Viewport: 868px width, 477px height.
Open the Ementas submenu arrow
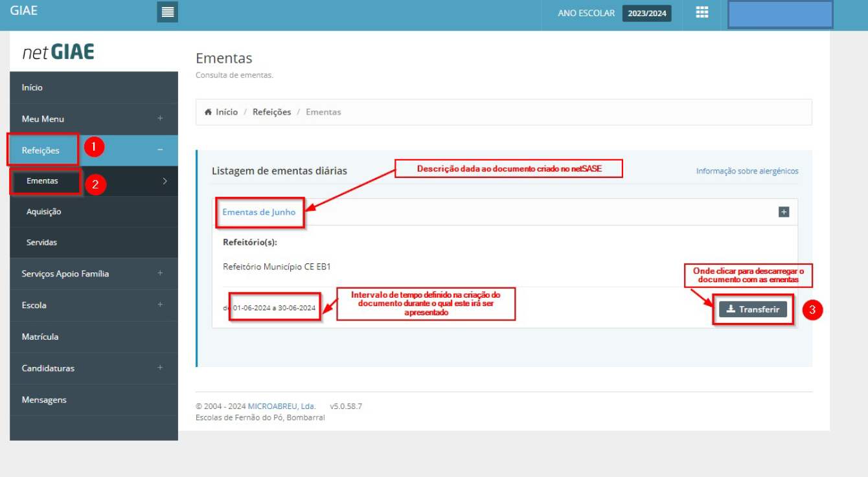pyautogui.click(x=165, y=181)
